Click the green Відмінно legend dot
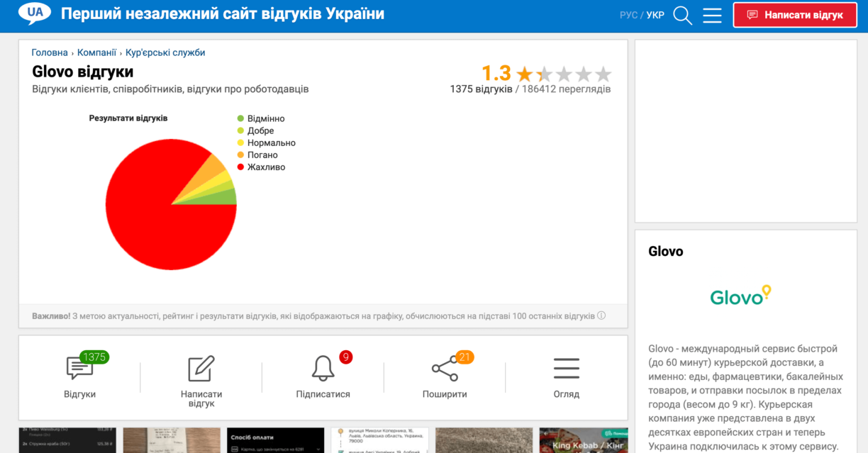Image resolution: width=868 pixels, height=453 pixels. pyautogui.click(x=240, y=118)
